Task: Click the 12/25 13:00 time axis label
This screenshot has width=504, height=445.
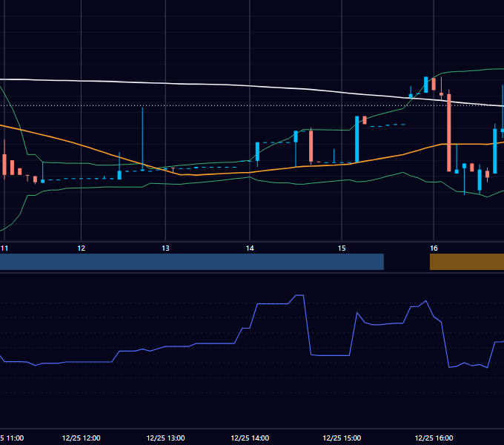Action: click(165, 438)
